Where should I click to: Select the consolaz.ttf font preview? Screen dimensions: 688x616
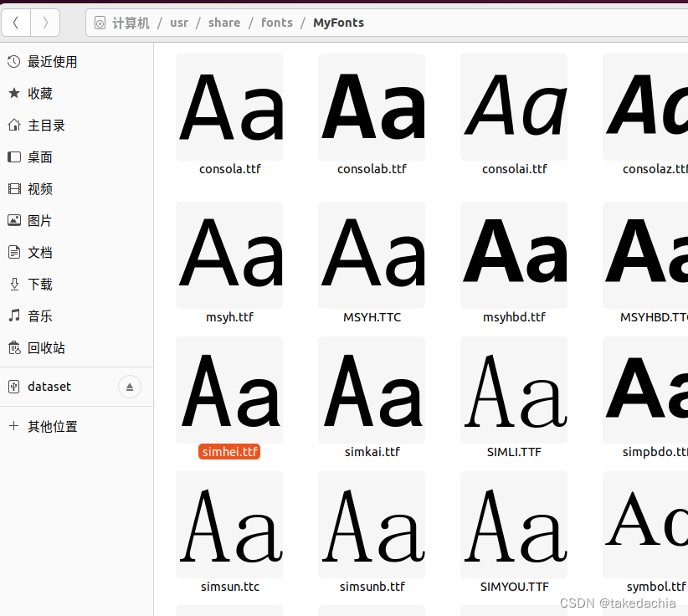point(645,107)
